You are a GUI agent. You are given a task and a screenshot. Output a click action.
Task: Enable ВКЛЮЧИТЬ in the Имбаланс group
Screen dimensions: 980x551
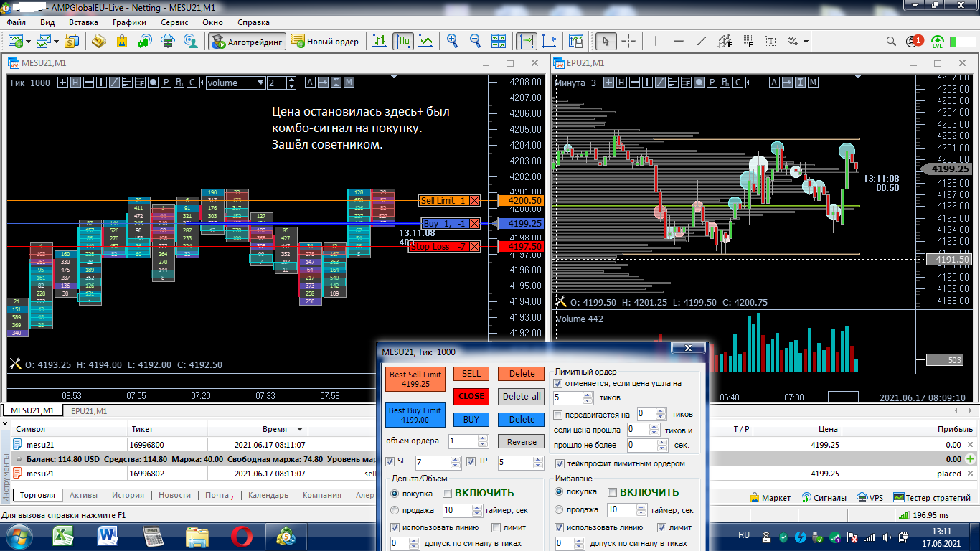[612, 492]
